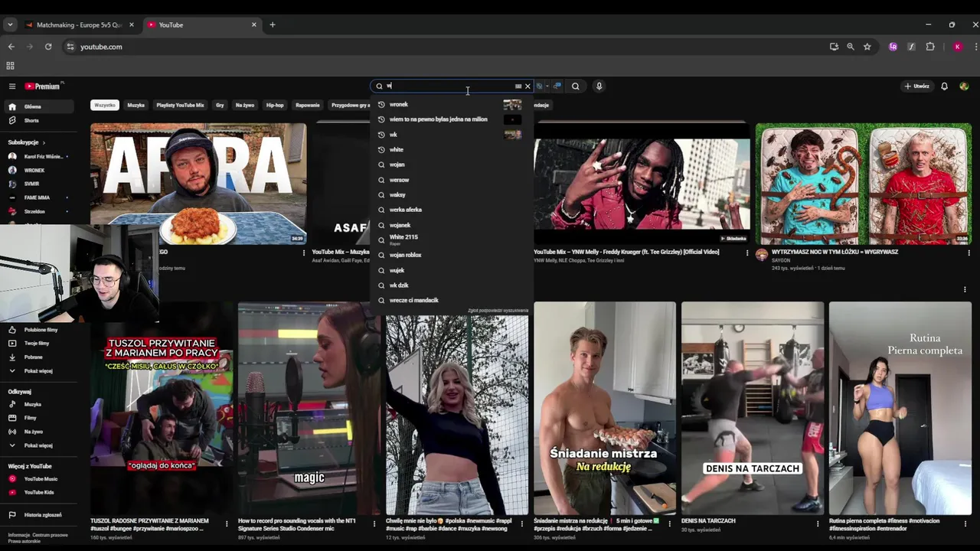Select the 'White 2115' rapper suggestion

(452, 240)
